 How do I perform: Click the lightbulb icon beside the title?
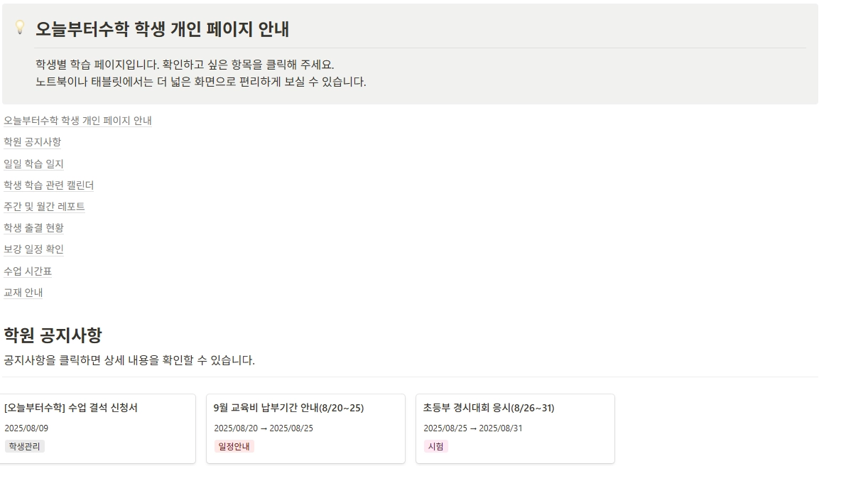pyautogui.click(x=20, y=27)
